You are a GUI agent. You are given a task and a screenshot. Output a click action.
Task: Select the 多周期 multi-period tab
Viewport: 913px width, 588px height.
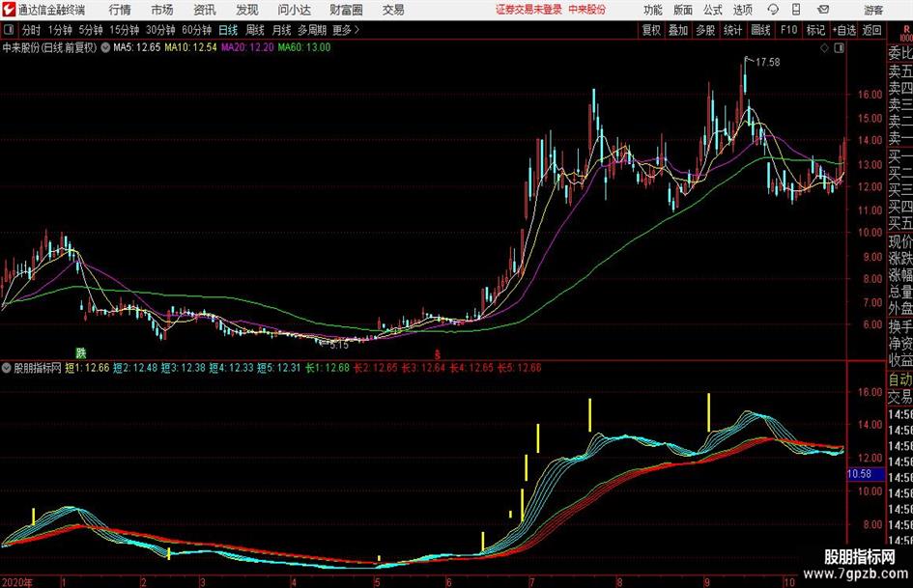click(x=312, y=30)
